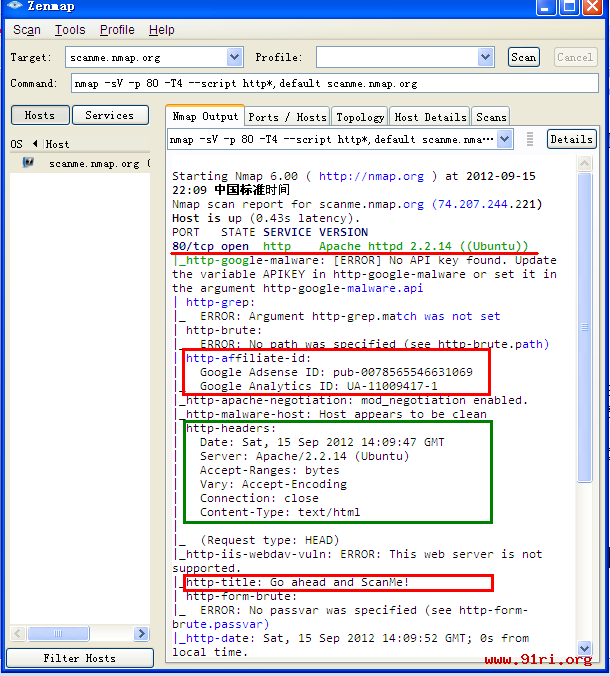This screenshot has height=676, width=610.
Task: Select the Services toggle button
Action: point(110,115)
